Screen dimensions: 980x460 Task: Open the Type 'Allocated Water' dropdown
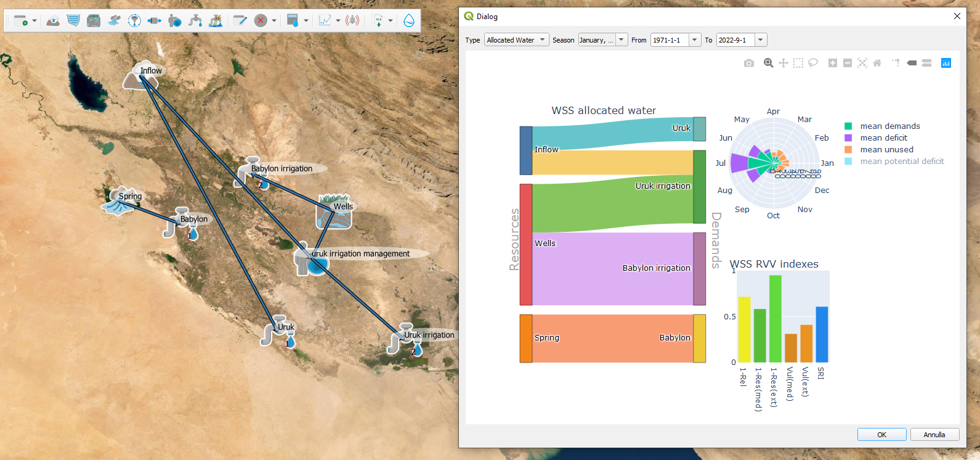click(x=516, y=40)
